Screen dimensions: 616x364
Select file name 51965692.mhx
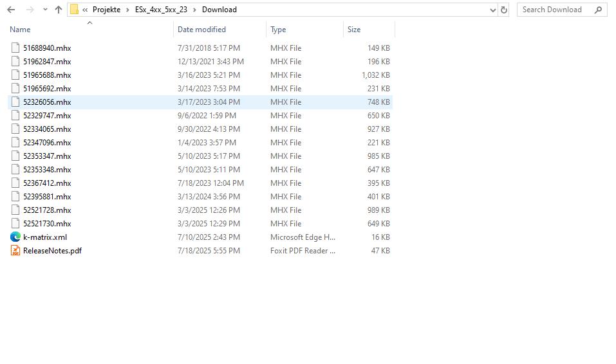47,88
